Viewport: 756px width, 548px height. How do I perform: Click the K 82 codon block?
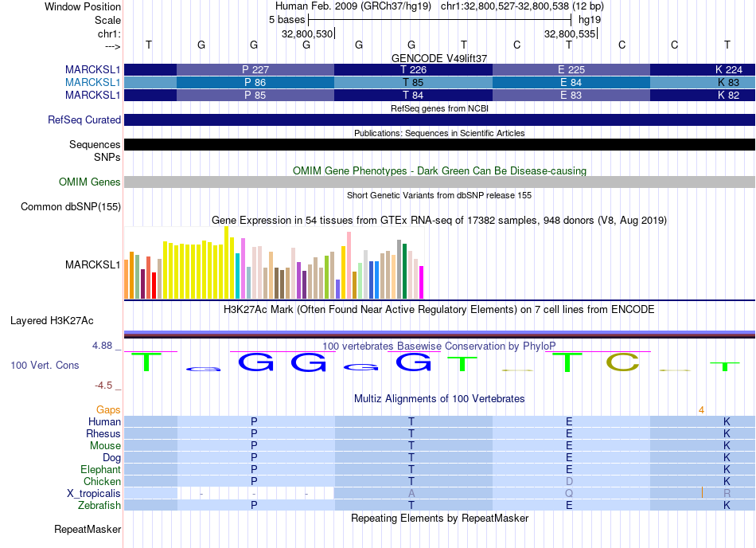click(703, 95)
